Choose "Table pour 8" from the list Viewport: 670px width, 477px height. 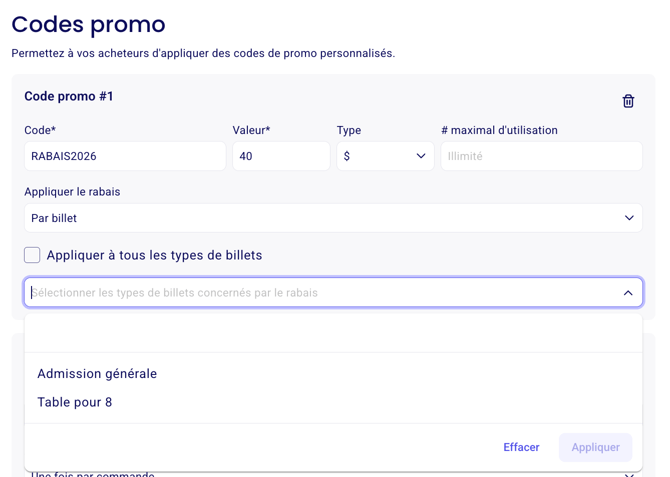coord(75,402)
